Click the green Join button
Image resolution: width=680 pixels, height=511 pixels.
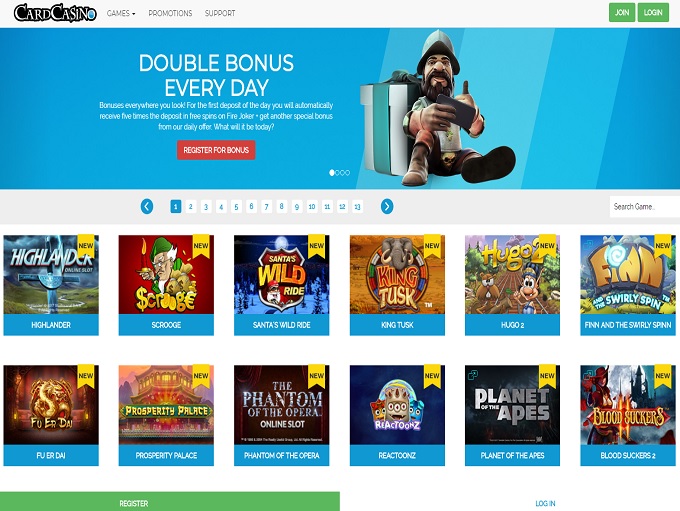[x=622, y=13]
